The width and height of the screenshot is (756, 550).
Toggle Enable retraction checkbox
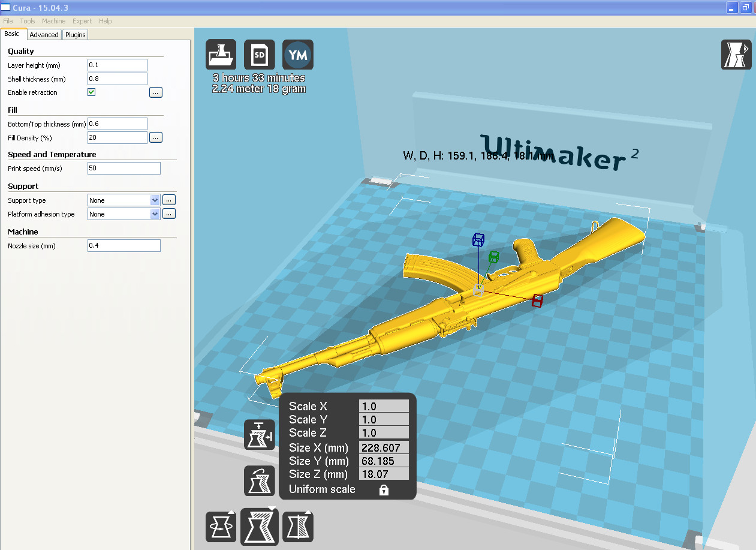(92, 92)
